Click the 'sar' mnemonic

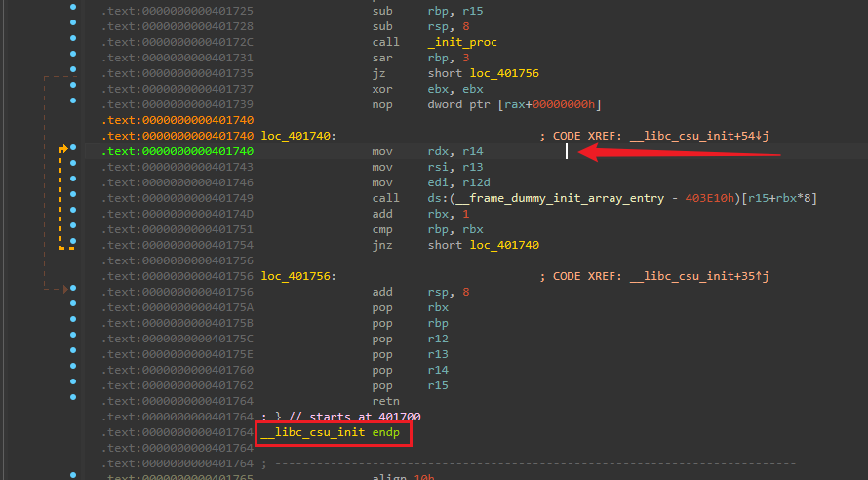tap(382, 58)
